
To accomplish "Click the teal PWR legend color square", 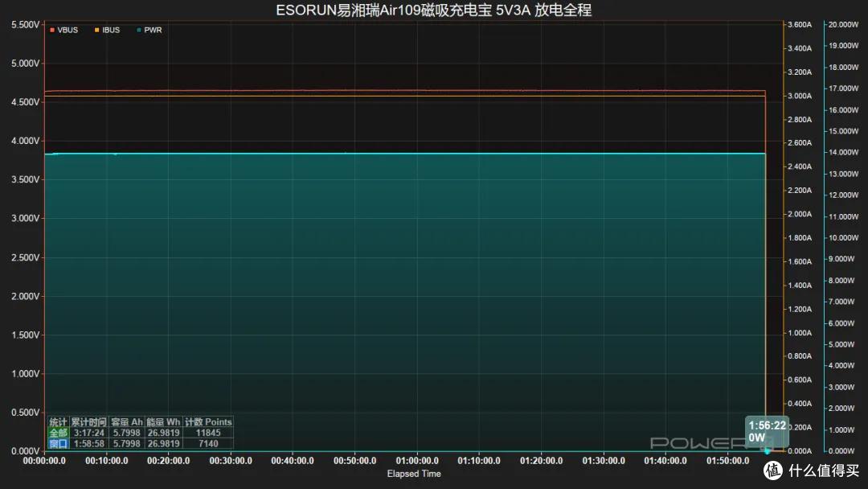I will click(139, 30).
